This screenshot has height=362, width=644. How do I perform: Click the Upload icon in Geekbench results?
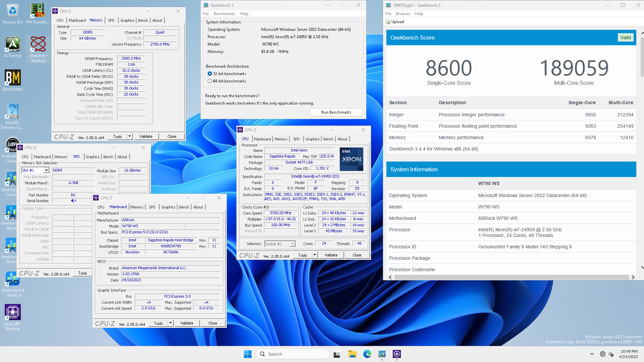(388, 22)
